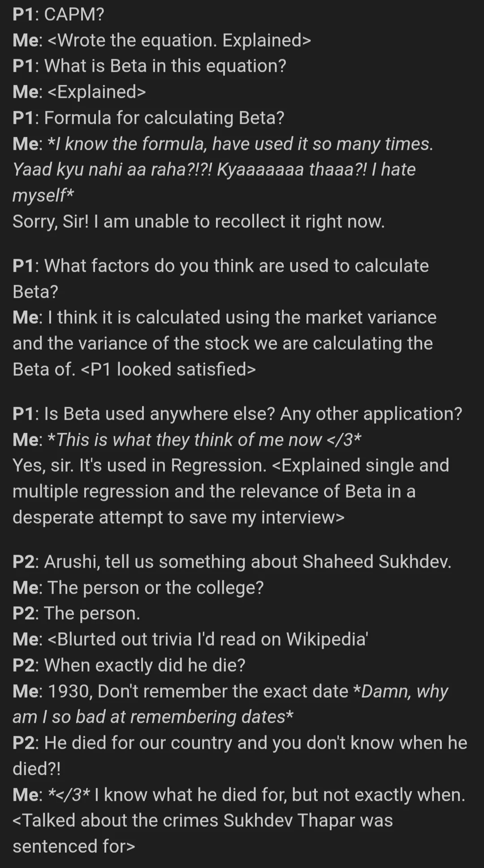Viewport: 484px width, 868px height.
Task: Click 'The person or the college?' line
Action: 156,587
